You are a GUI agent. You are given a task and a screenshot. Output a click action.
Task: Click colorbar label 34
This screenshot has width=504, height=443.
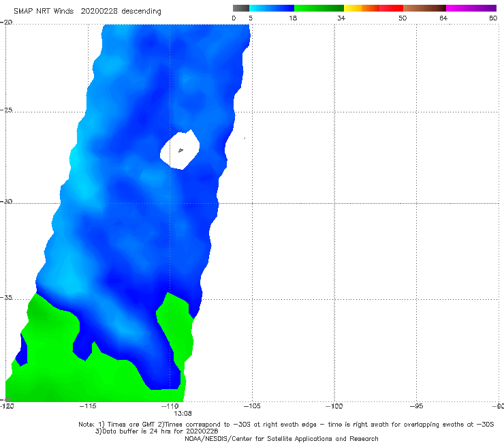pyautogui.click(x=341, y=18)
